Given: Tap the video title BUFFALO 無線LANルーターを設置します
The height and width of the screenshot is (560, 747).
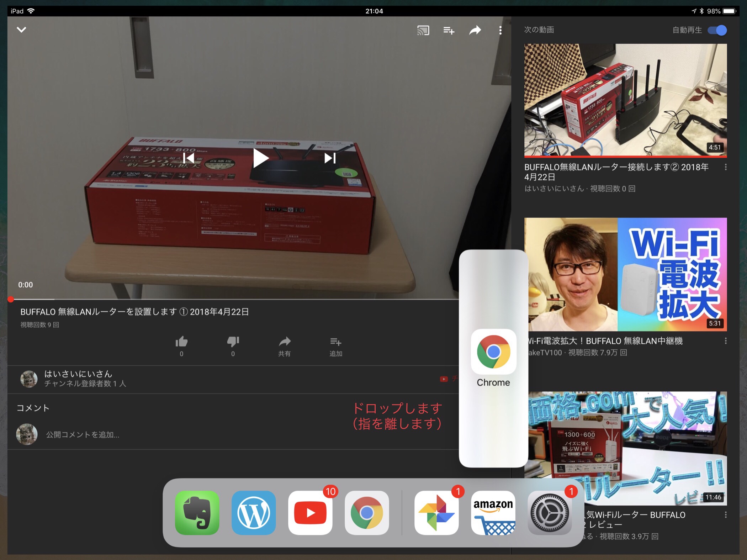Looking at the screenshot, I should [x=134, y=312].
